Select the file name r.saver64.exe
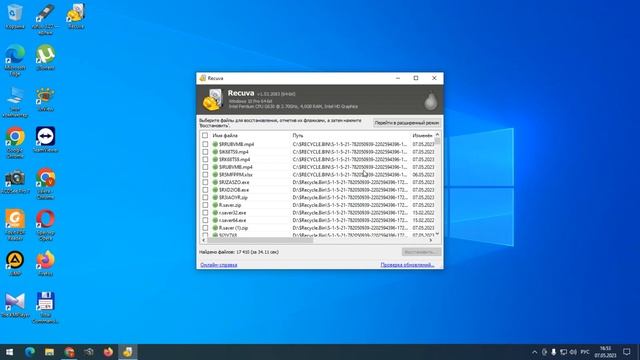The width and height of the screenshot is (640, 360). coord(232,220)
